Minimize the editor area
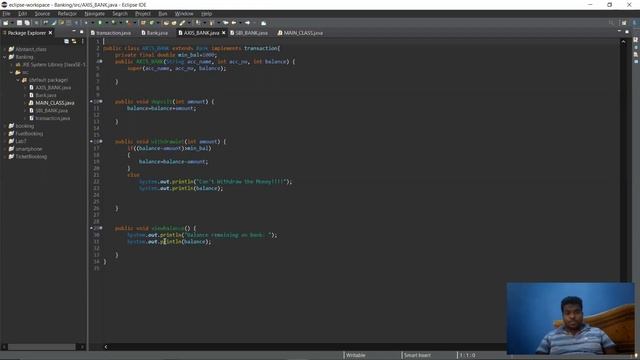Image resolution: width=640 pixels, height=360 pixels. 619,32
